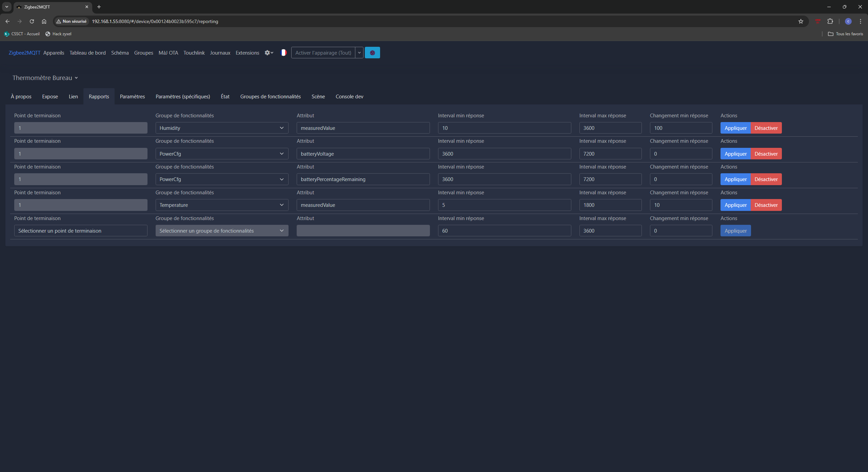868x472 pixels.
Task: Click the blue theme toggle button
Action: pyautogui.click(x=372, y=53)
